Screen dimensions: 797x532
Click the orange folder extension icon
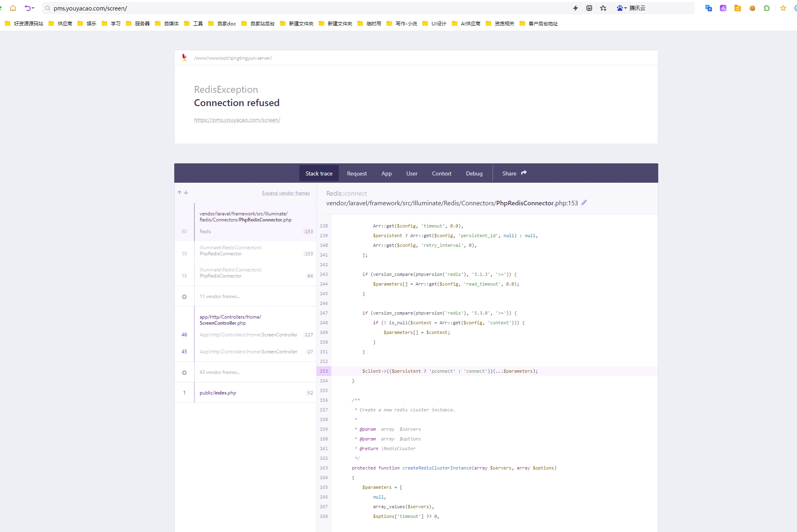click(738, 8)
